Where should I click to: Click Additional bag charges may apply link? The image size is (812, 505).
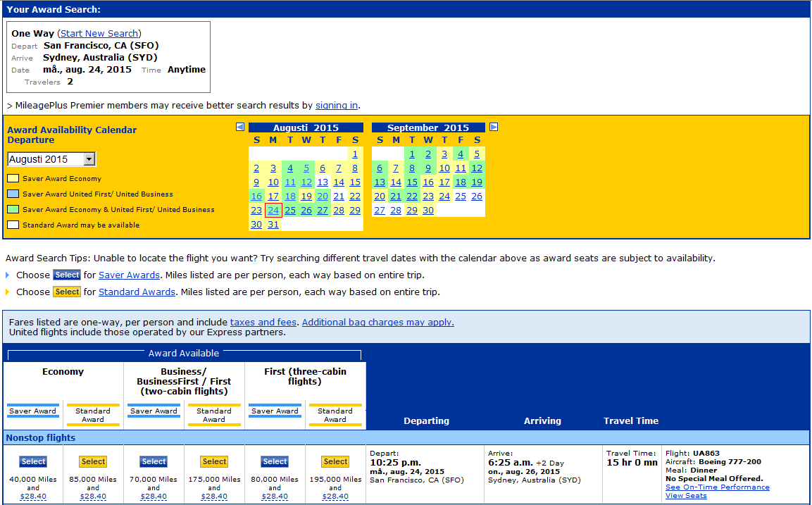(378, 323)
